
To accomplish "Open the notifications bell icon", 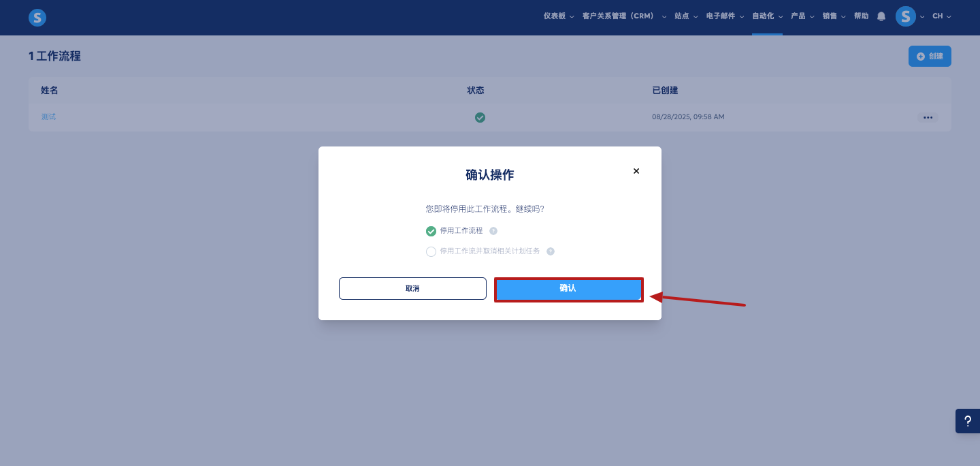I will [881, 16].
